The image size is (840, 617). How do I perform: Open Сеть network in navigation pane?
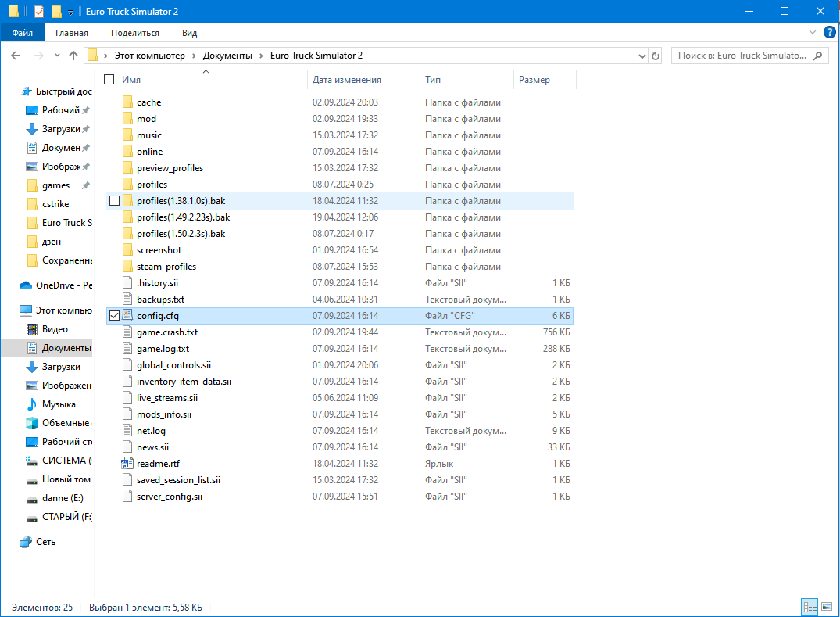click(38, 542)
